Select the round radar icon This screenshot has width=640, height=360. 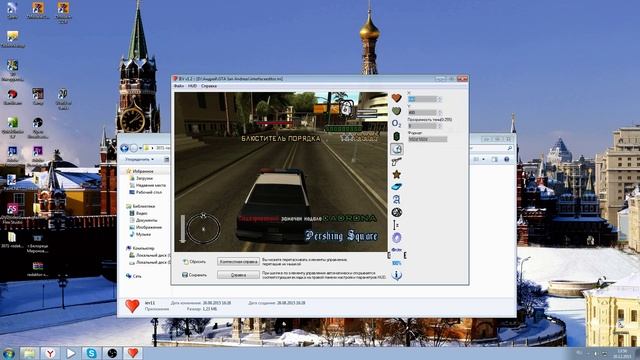click(396, 212)
